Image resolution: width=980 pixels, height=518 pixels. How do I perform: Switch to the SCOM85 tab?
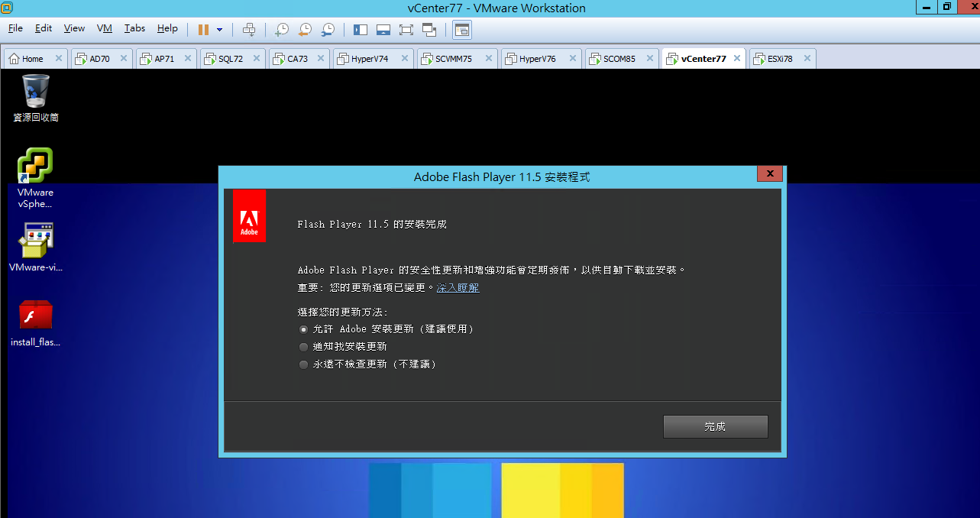click(x=621, y=59)
